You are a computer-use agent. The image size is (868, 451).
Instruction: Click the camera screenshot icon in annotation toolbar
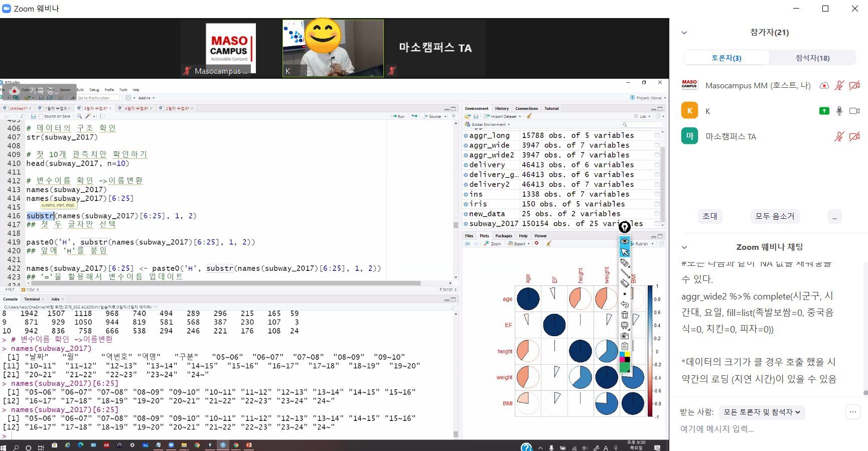pos(625,336)
